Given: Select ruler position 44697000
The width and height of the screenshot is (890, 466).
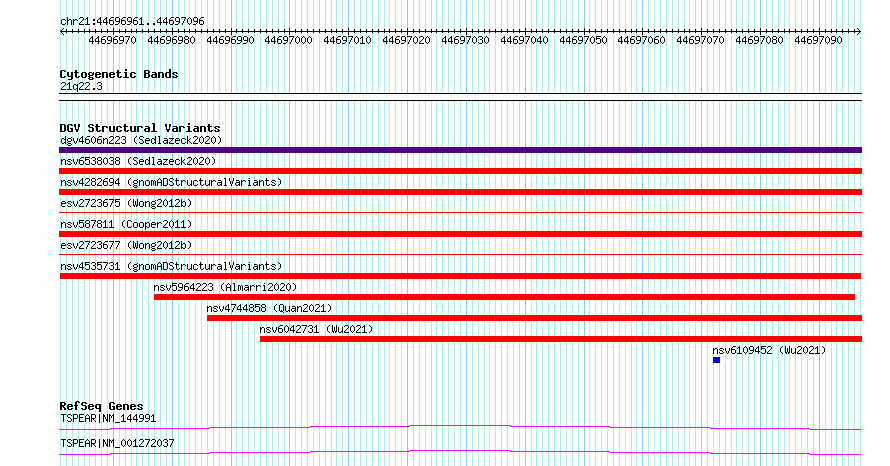Looking at the screenshot, I should [288, 40].
